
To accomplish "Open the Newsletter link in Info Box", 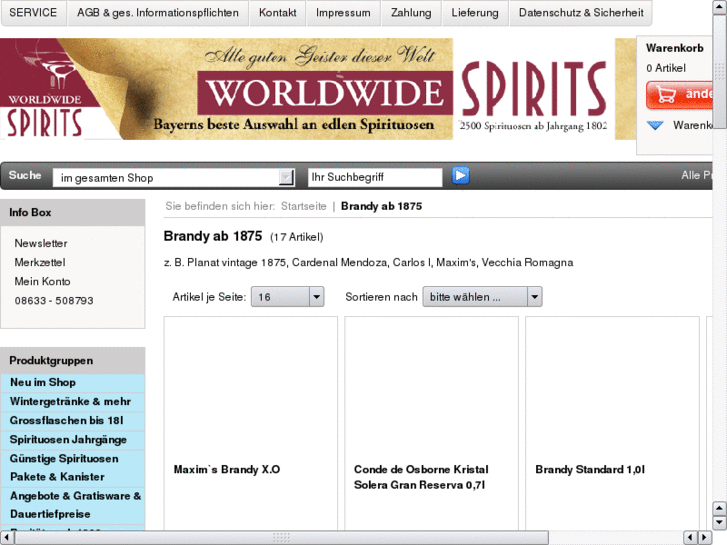I will tap(41, 243).
